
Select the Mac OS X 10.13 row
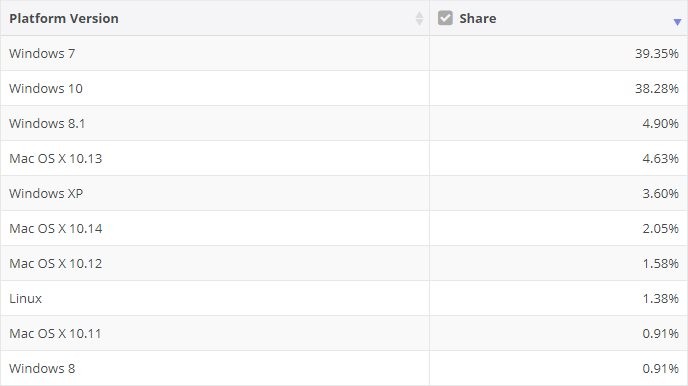pyautogui.click(x=344, y=158)
